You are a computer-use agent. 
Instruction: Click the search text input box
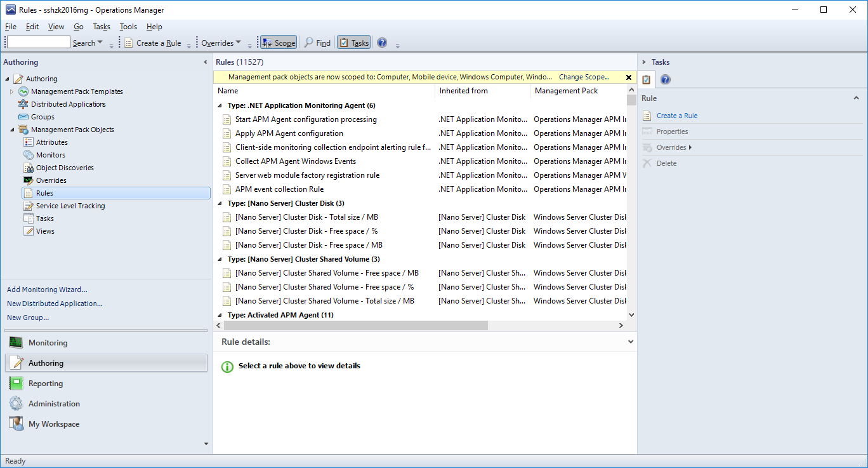[x=38, y=43]
